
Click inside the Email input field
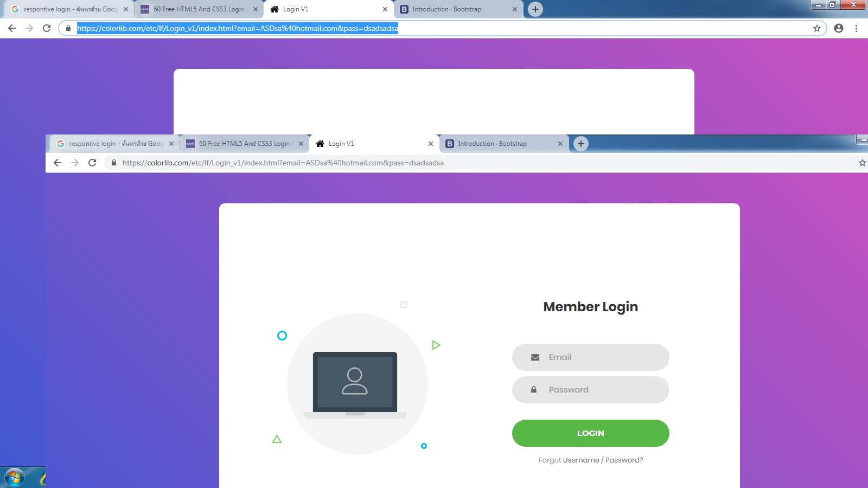click(590, 357)
